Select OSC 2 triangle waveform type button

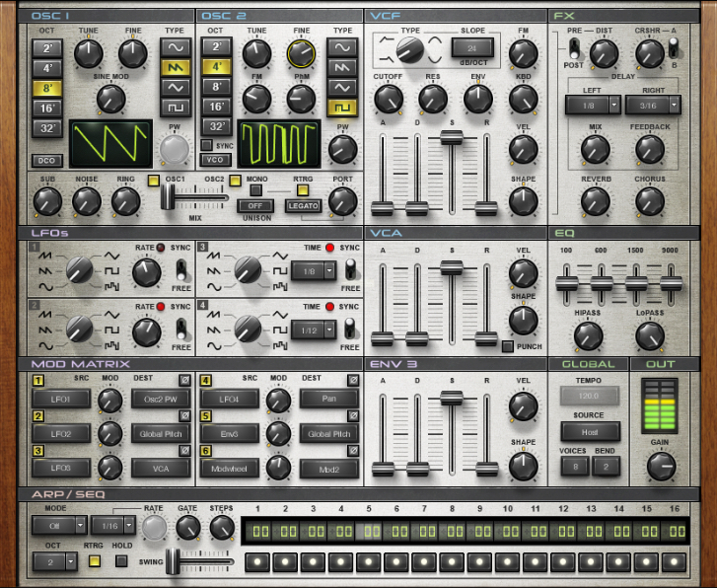pyautogui.click(x=342, y=88)
